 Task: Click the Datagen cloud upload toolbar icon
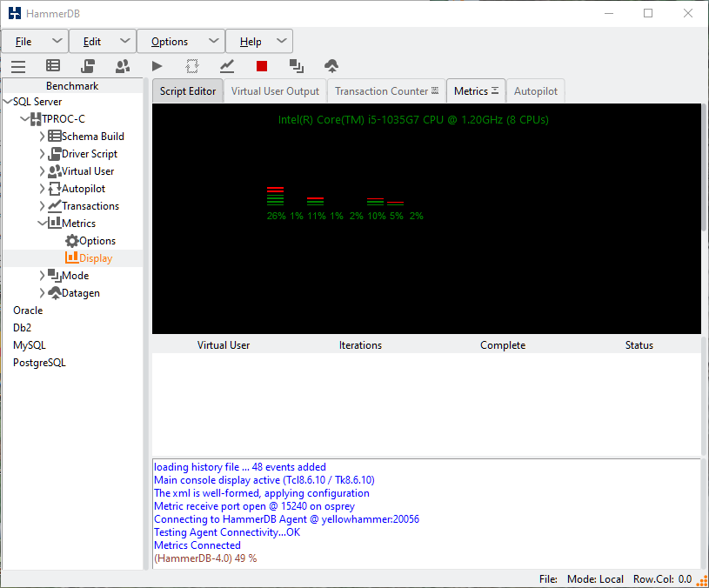[331, 66]
